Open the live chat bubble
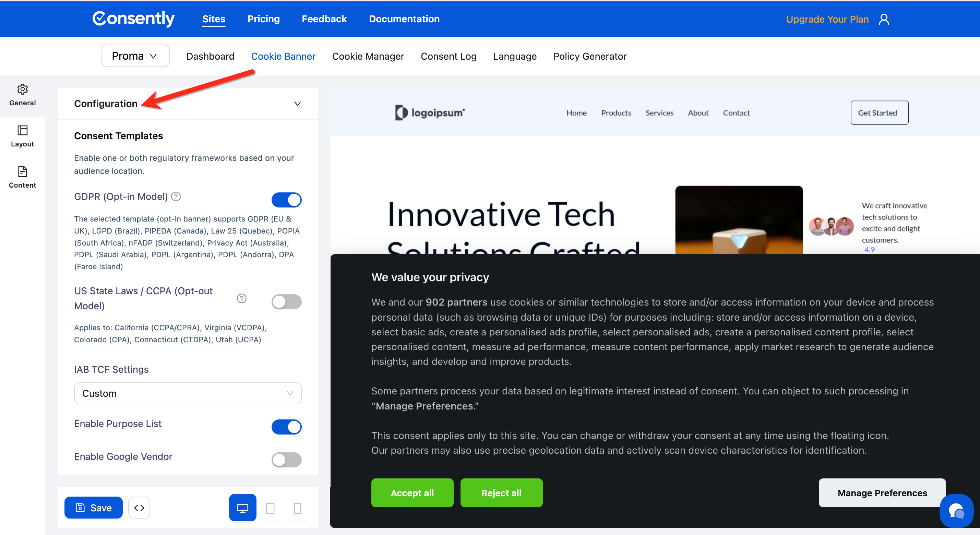The width and height of the screenshot is (980, 535). click(x=956, y=511)
